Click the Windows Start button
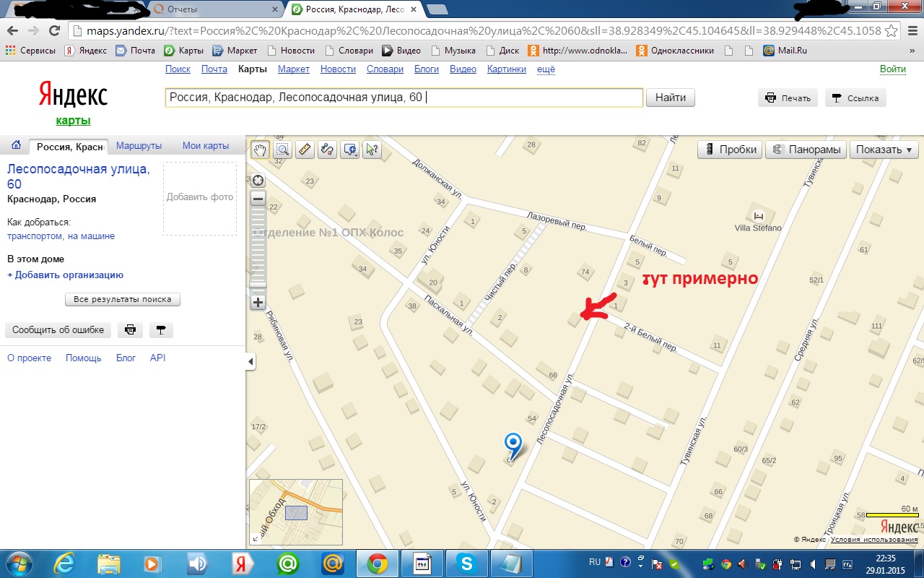The image size is (924, 578). tap(19, 563)
